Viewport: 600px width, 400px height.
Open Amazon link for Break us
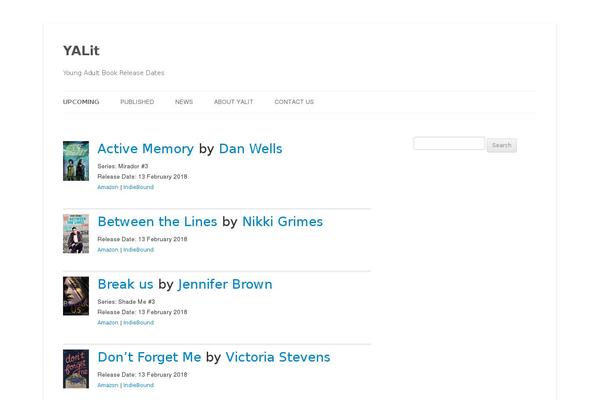[108, 323]
